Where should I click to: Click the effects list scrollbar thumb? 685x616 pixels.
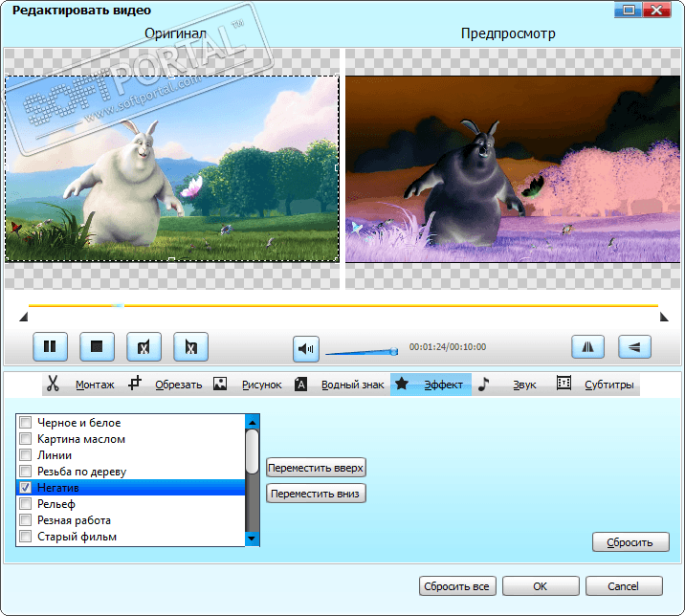[x=252, y=451]
